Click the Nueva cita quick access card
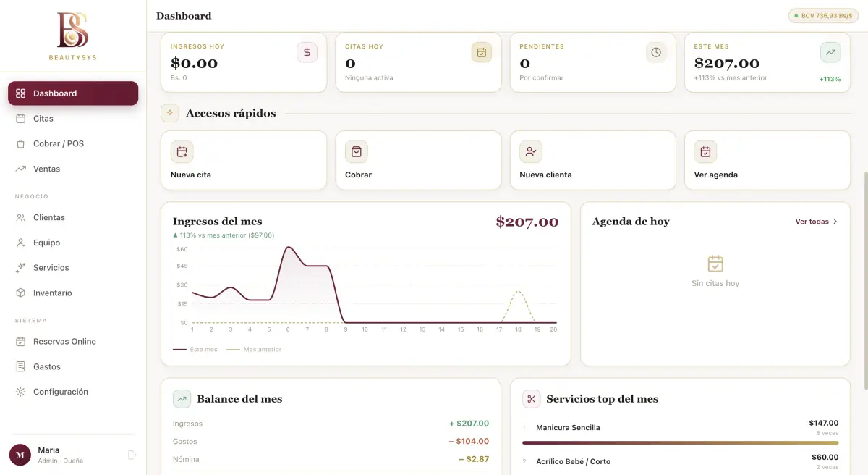Viewport: 868px width, 475px height. (x=244, y=161)
